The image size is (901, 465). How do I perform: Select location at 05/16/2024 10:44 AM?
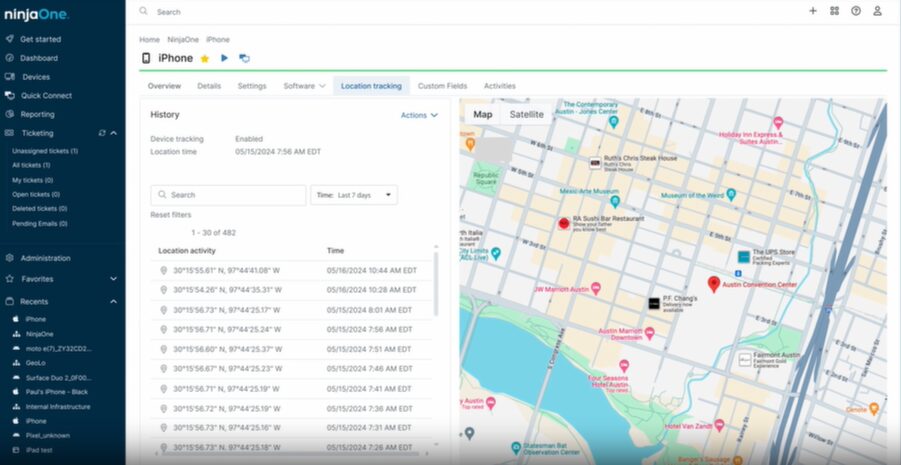tap(292, 270)
